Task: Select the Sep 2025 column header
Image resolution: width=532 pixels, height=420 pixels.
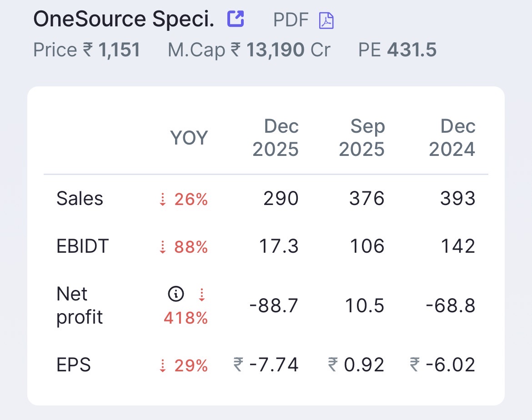Action: tap(362, 138)
